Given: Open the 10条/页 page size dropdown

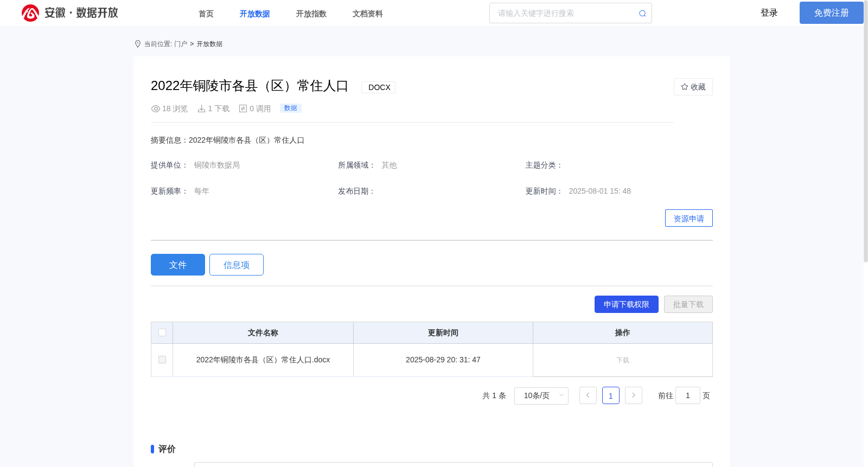Looking at the screenshot, I should point(541,395).
